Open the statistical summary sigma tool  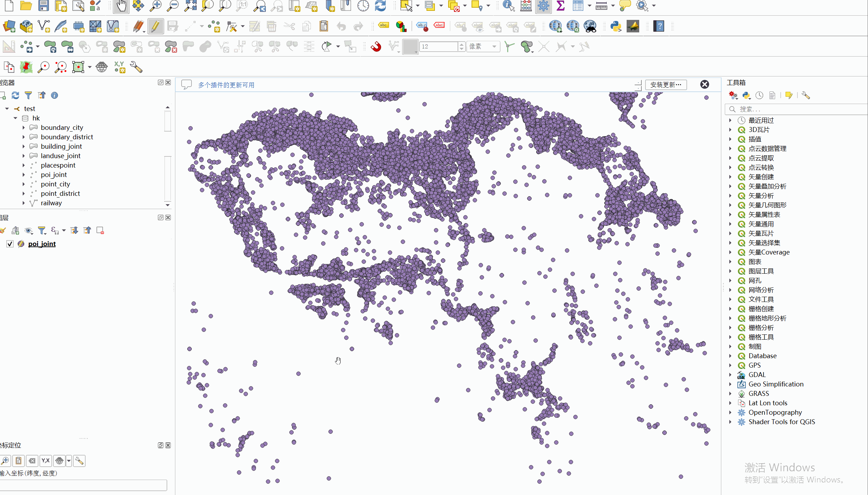tap(560, 6)
